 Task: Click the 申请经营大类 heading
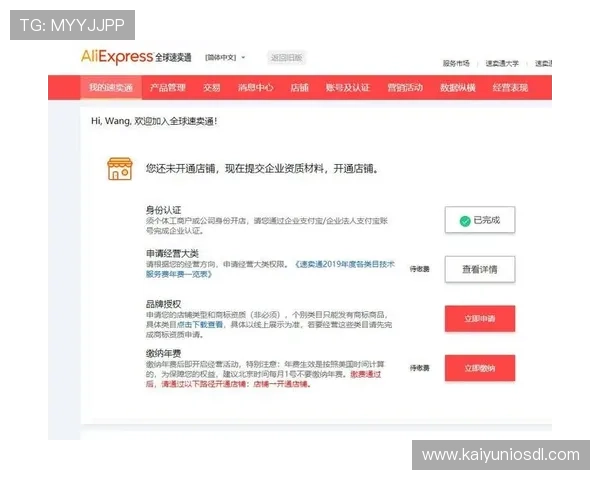tap(172, 253)
